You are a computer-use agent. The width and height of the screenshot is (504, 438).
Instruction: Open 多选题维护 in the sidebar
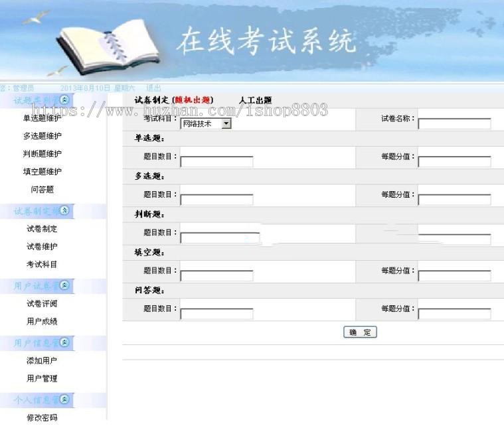tap(42, 136)
